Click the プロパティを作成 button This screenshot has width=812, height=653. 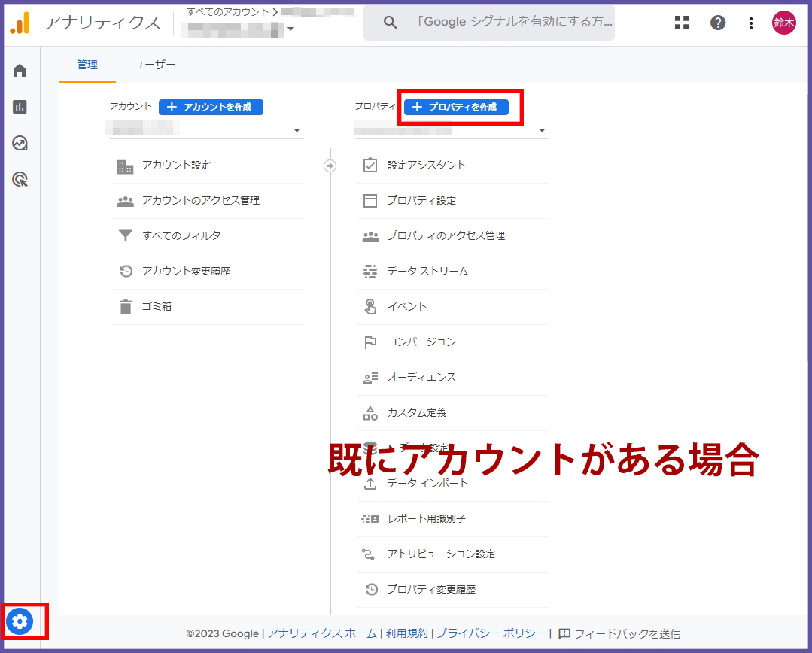(x=456, y=107)
